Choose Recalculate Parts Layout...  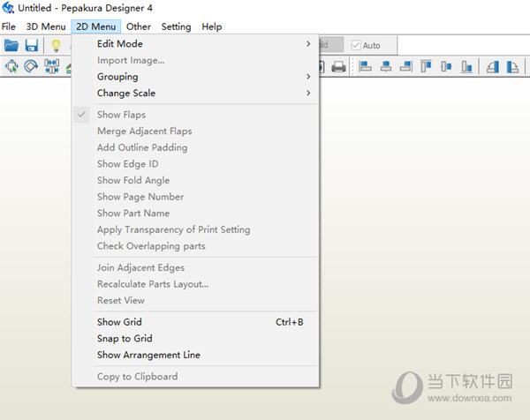[x=195, y=284]
